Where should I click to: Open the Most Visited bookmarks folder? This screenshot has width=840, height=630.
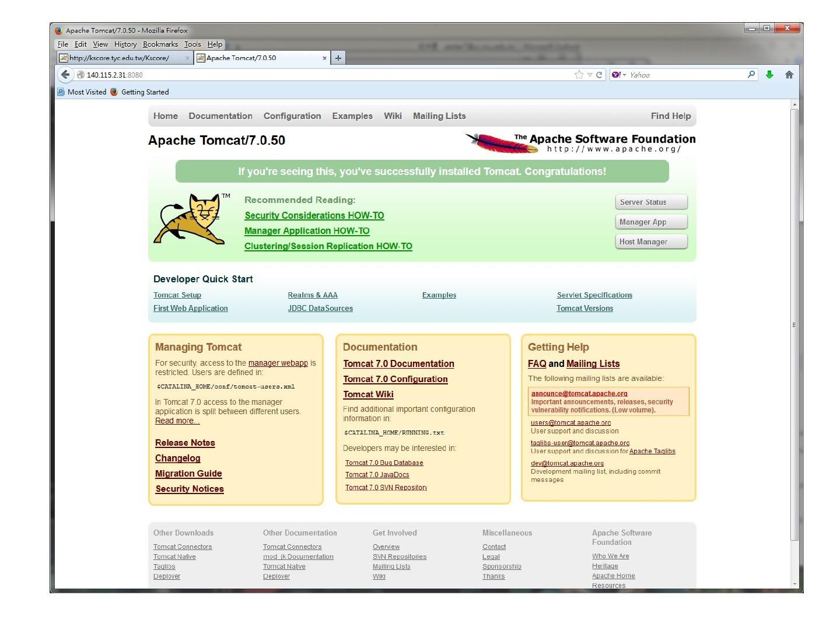[82, 92]
